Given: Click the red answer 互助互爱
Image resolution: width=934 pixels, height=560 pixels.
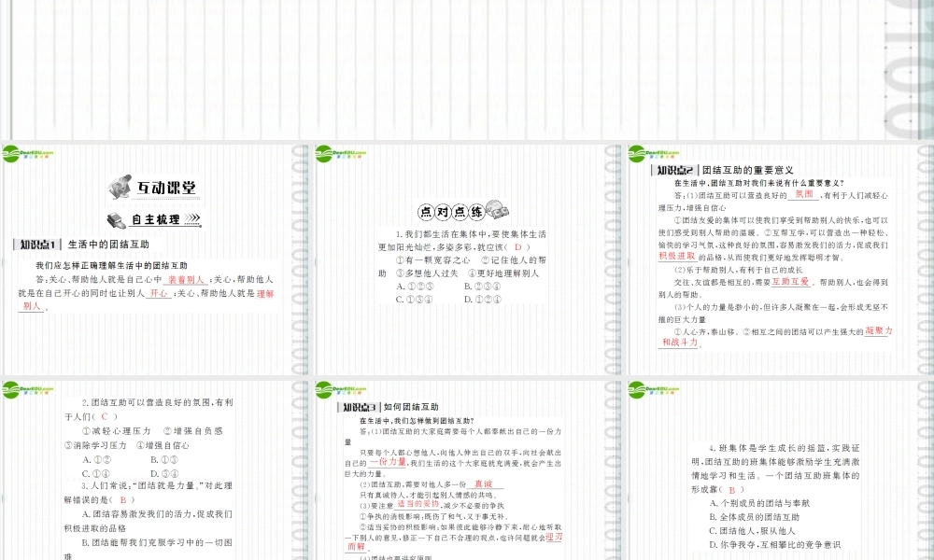Looking at the screenshot, I should (x=790, y=282).
